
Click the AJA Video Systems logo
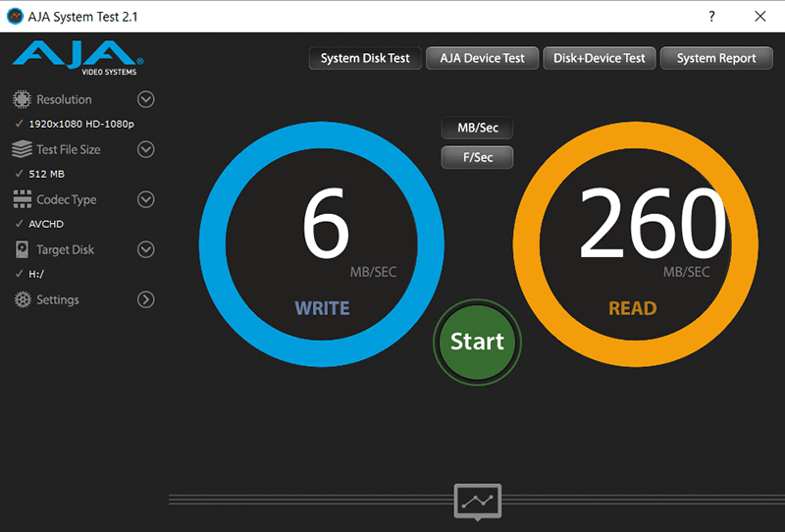coord(78,58)
